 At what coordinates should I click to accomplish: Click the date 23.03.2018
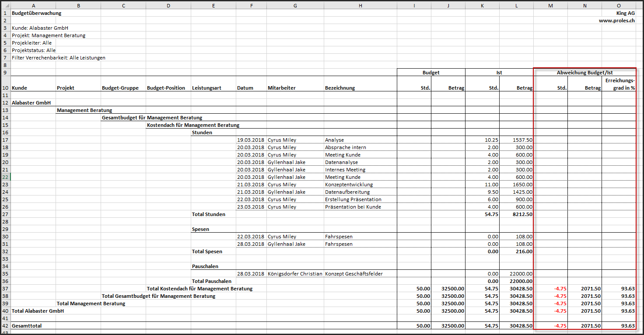[x=251, y=207]
